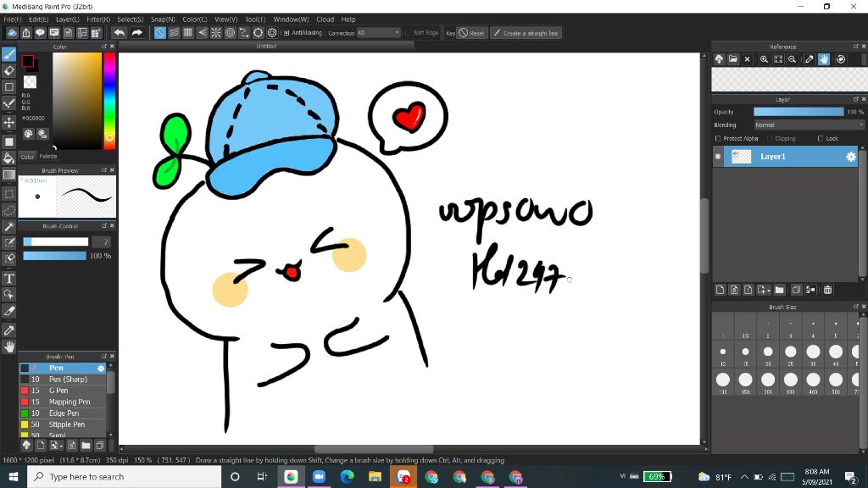
Task: Open snap settings gear
Action: (272, 33)
